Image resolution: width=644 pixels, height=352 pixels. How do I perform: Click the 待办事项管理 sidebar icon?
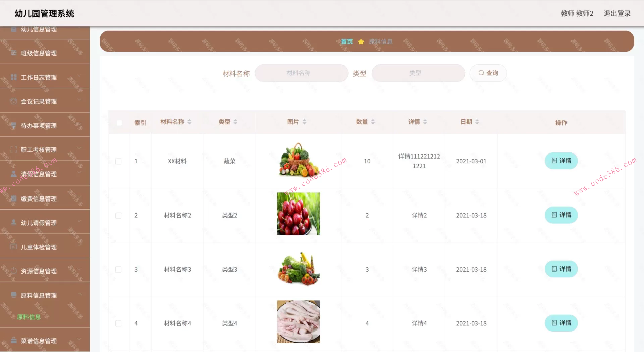pyautogui.click(x=13, y=126)
